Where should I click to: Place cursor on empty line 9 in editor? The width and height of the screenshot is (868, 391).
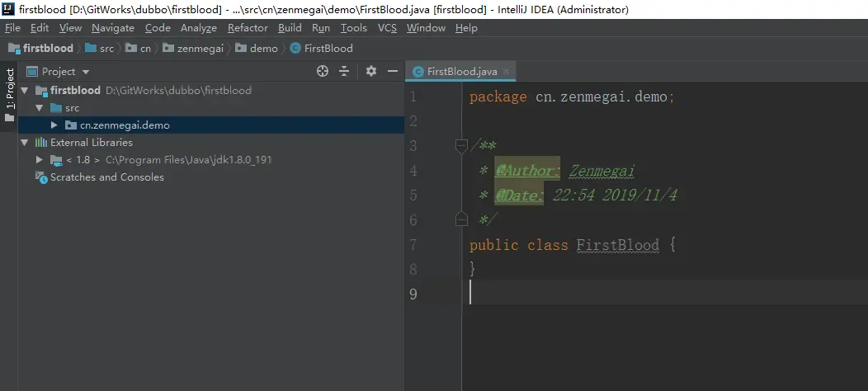(x=664, y=292)
